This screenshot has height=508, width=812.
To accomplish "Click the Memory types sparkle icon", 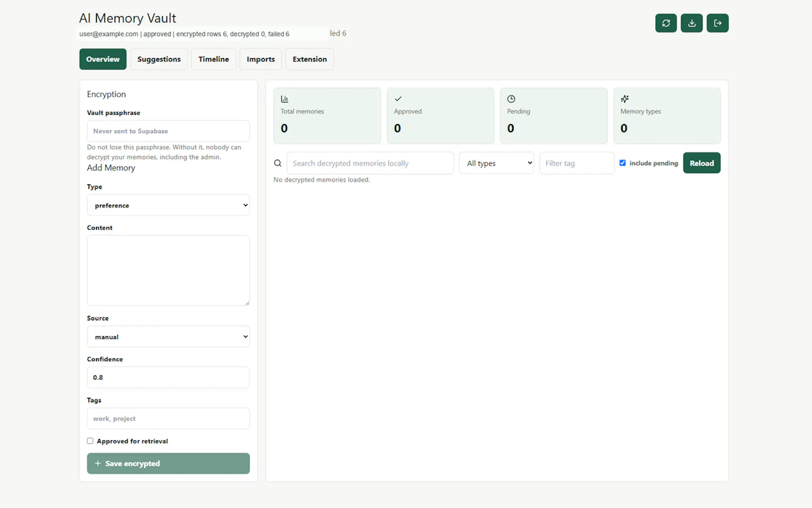I will (625, 99).
